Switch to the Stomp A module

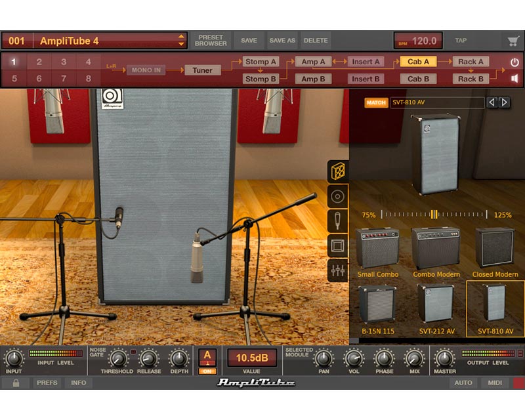click(x=261, y=62)
